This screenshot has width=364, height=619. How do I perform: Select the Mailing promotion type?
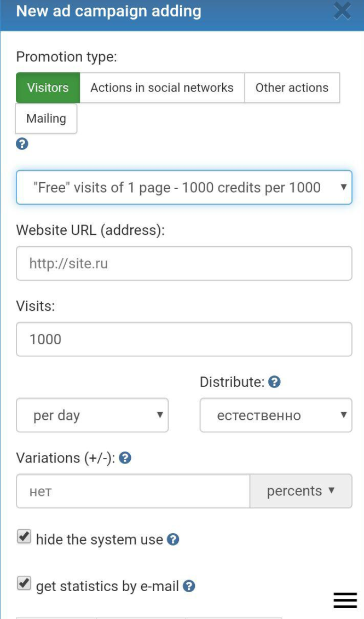click(46, 119)
